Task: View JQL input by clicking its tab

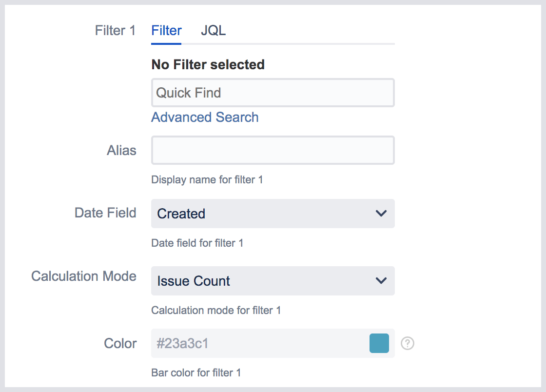Action: pyautogui.click(x=213, y=30)
